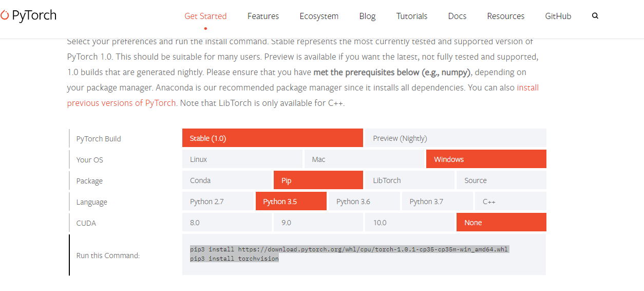Click the bold 'met the prerequisites below' text
This screenshot has width=644, height=291.
tap(393, 72)
